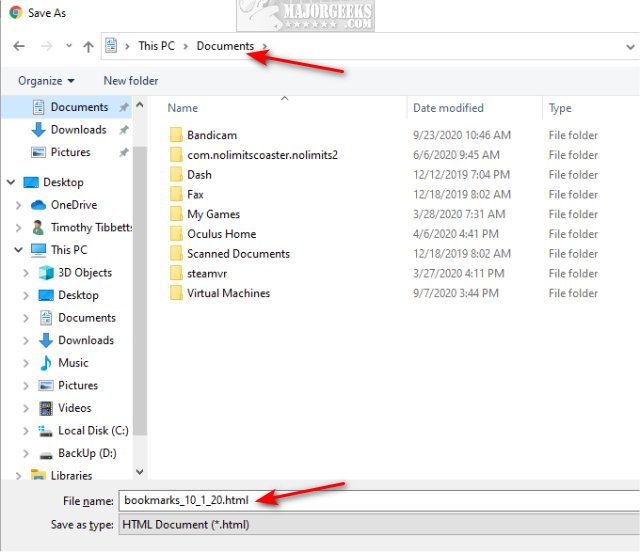Select the Local Disk (C:) drive icon
This screenshot has height=552, width=640.
[46, 431]
